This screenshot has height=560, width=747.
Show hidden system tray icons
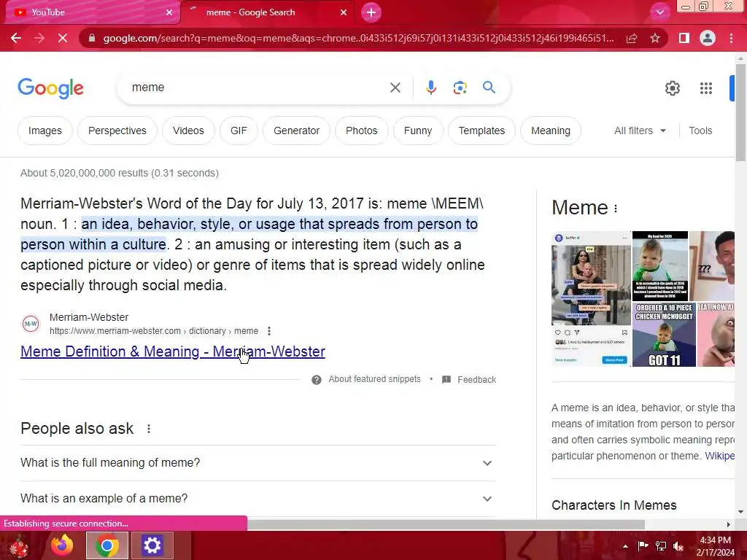625,546
